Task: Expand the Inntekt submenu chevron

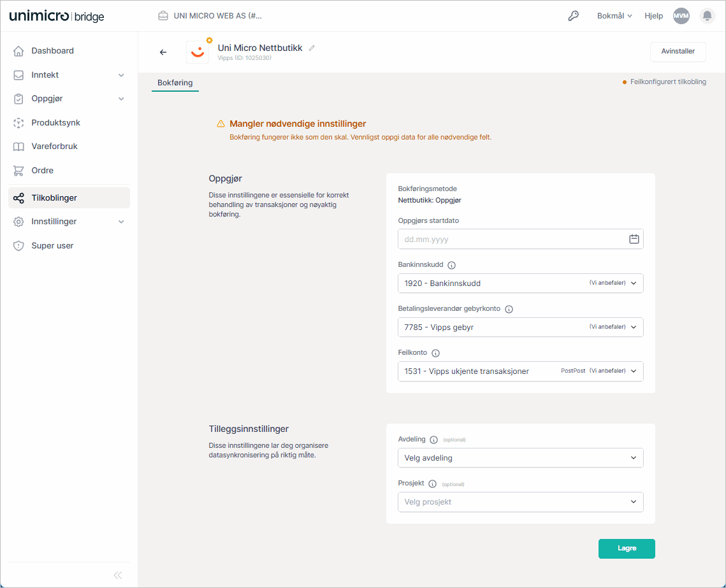Action: tap(121, 75)
